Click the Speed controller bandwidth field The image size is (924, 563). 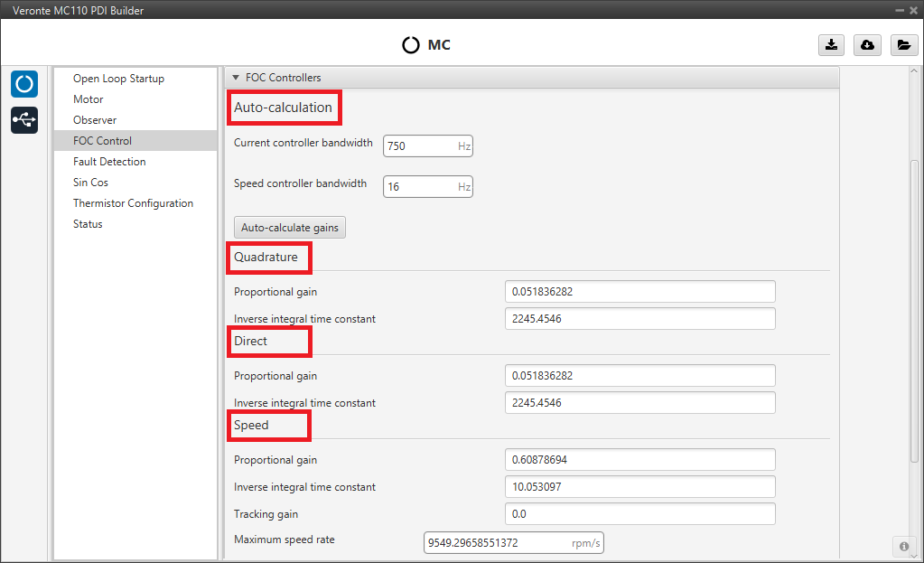420,187
